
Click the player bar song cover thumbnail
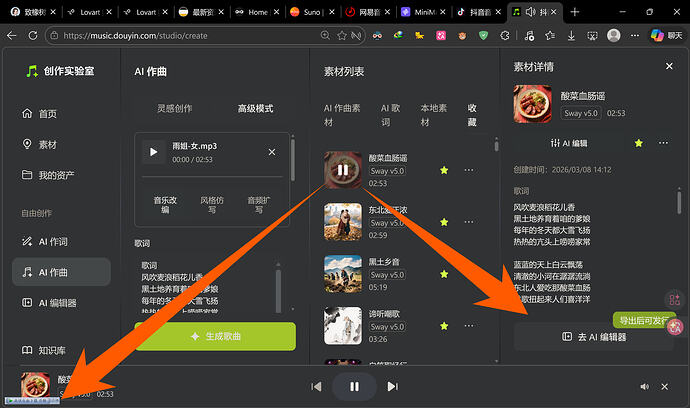click(x=35, y=386)
